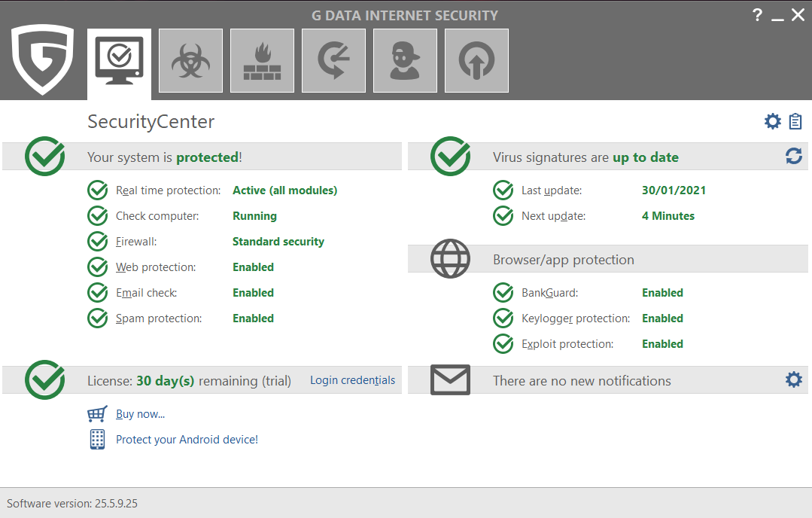Click the Next update label
This screenshot has height=518, width=812.
(554, 216)
